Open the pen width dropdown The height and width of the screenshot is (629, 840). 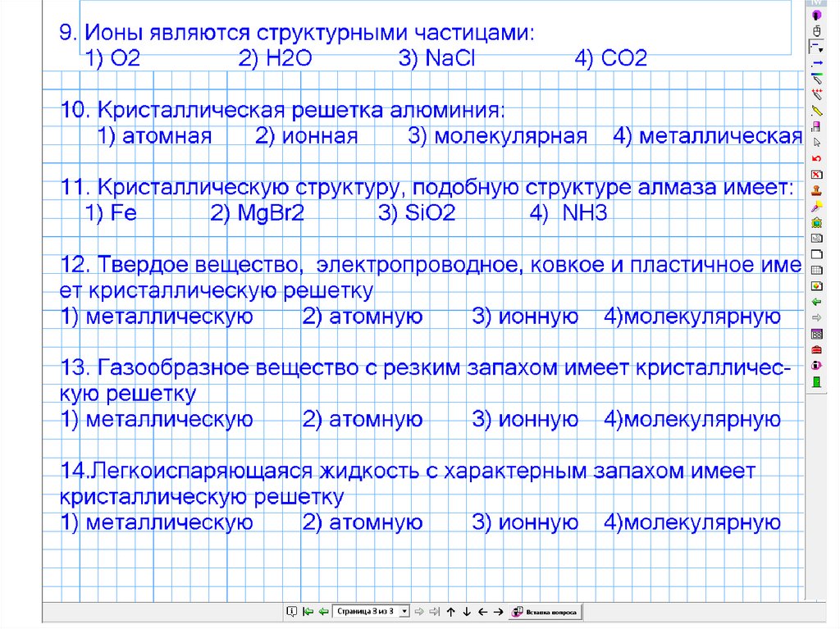tap(816, 47)
